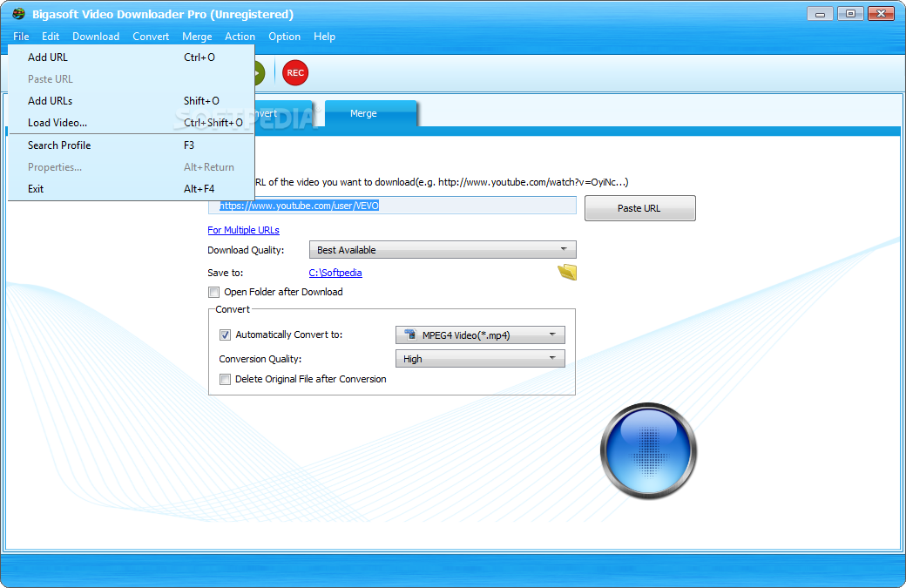
Task: Choose Add URL from File menu
Action: (132, 57)
